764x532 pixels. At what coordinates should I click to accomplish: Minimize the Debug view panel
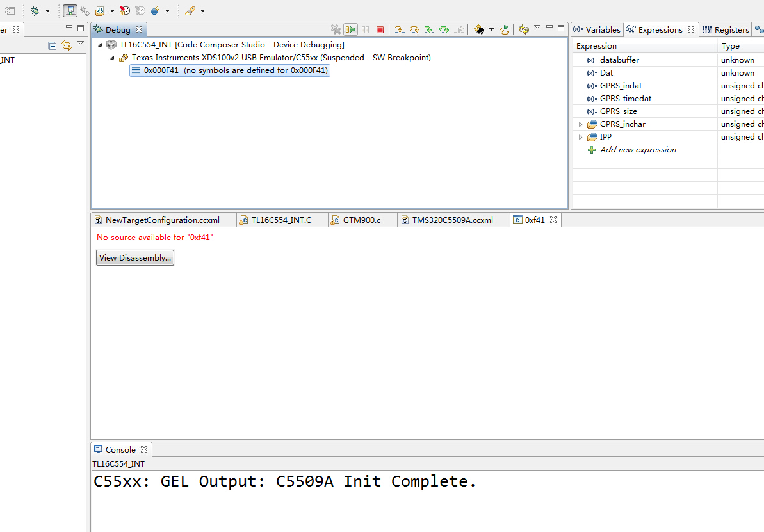point(549,28)
